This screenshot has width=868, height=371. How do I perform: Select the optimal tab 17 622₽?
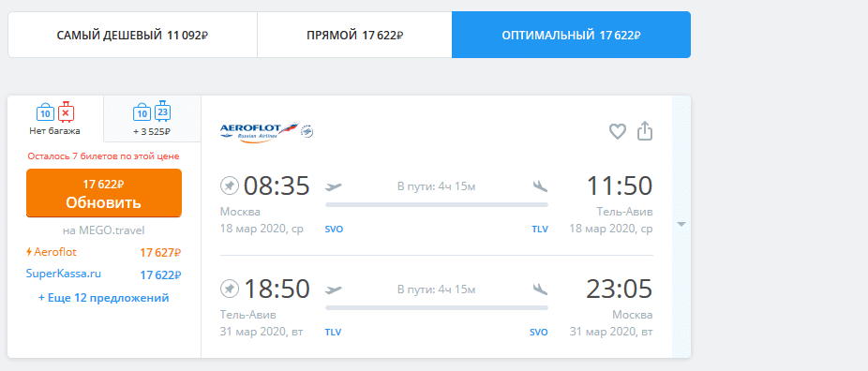(x=571, y=35)
